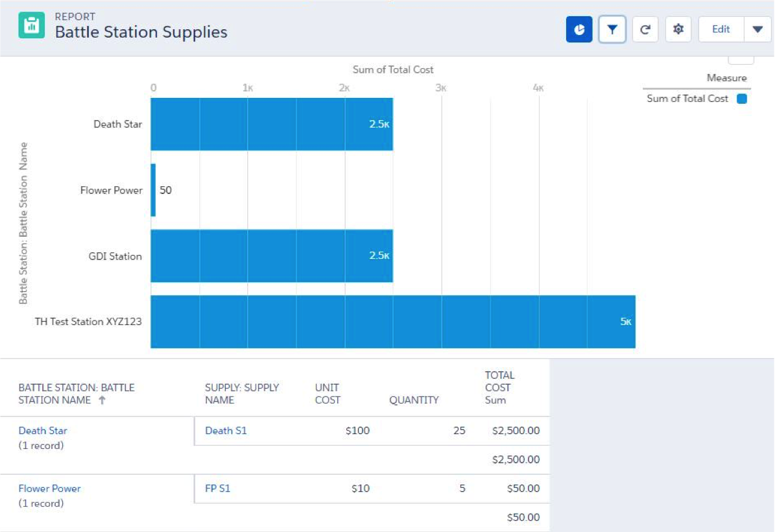The image size is (777, 532).
Task: Click the $100 unit cost cell
Action: (x=357, y=431)
